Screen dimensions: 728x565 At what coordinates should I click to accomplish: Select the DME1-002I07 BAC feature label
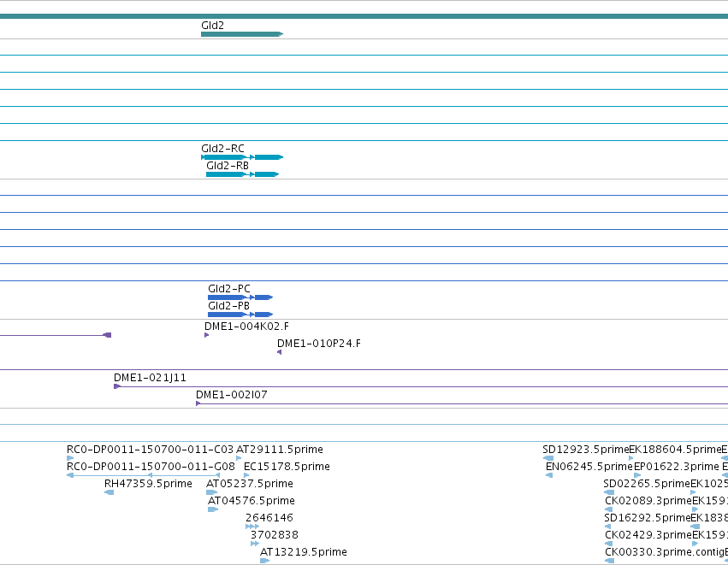click(x=231, y=395)
